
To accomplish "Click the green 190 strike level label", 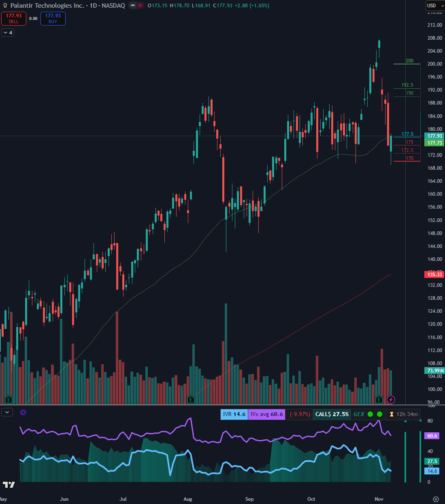I will coord(409,93).
